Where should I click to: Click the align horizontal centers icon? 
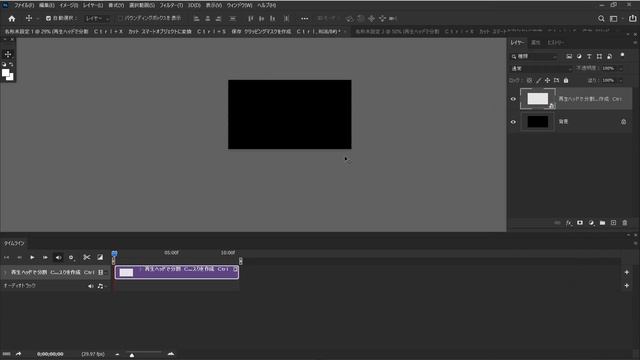[x=208, y=18]
